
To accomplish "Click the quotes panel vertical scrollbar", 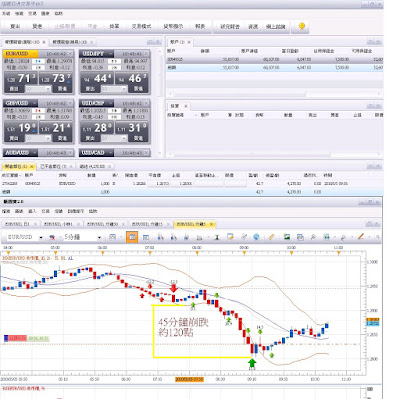I will [160, 102].
